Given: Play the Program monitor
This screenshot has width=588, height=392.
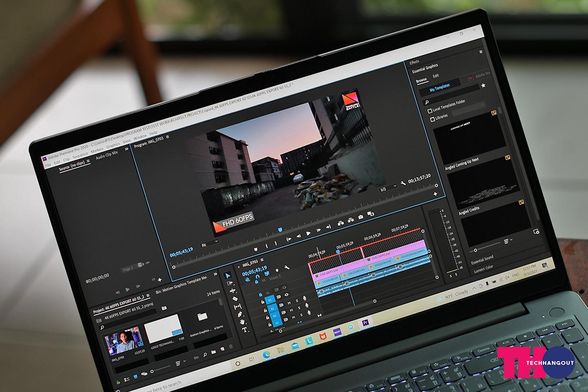Looking at the screenshot, I should 308,233.
